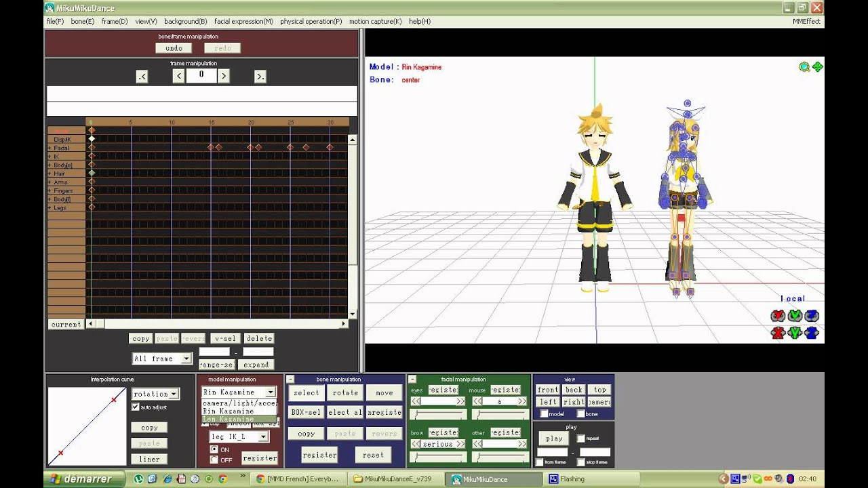Toggle auto adjust checkbox
The width and height of the screenshot is (868, 488).
[136, 407]
